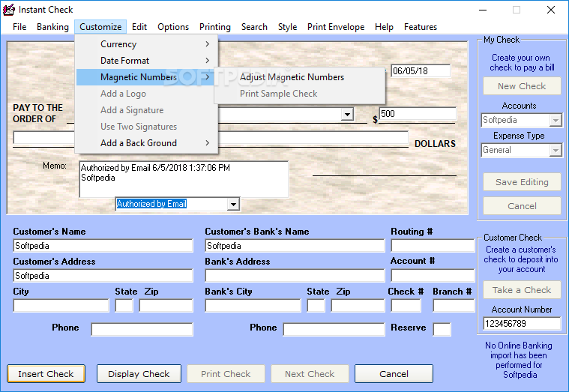Image resolution: width=569 pixels, height=392 pixels.
Task: Click the Take a Check button
Action: [x=522, y=289]
